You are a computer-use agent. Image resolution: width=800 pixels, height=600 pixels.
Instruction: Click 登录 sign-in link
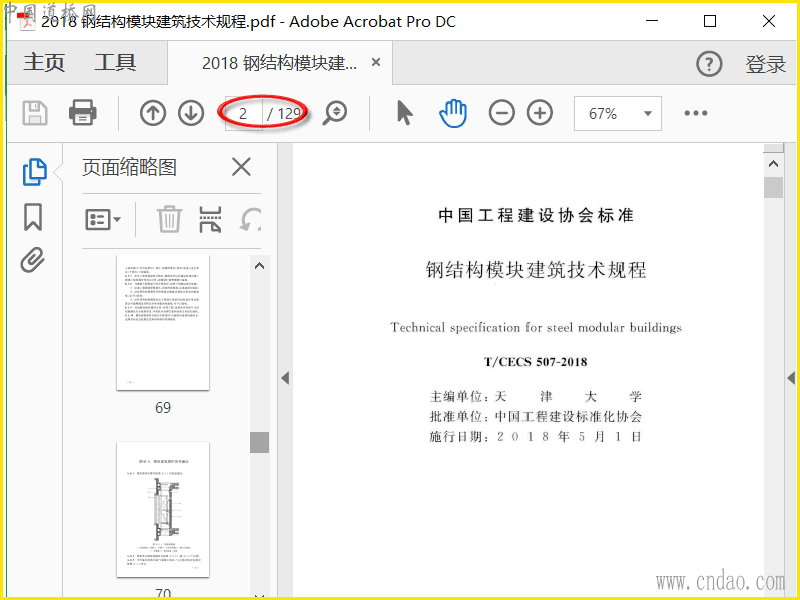765,64
